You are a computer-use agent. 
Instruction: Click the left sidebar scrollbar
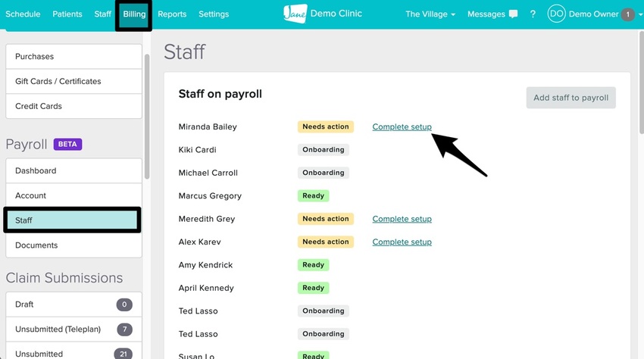click(147, 114)
